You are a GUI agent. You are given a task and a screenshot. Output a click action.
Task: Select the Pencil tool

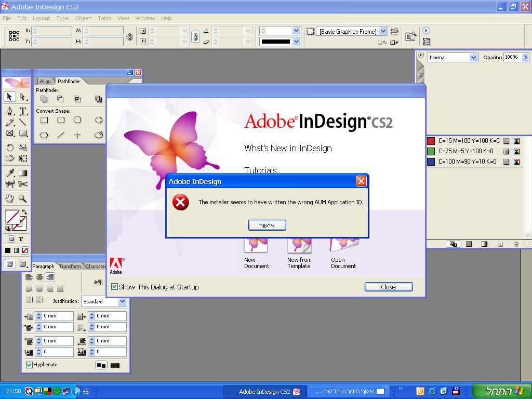(10, 122)
